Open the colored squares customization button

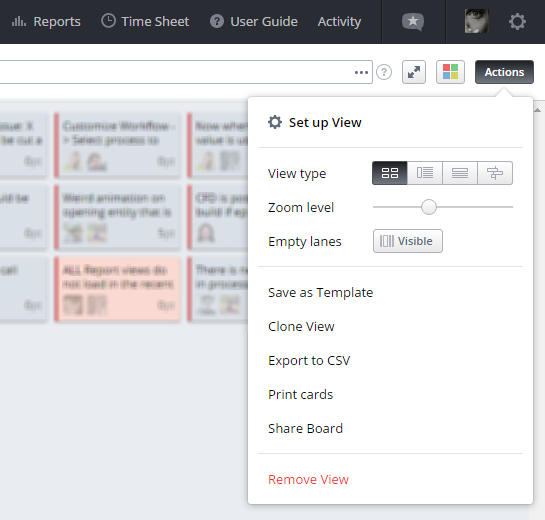click(450, 72)
